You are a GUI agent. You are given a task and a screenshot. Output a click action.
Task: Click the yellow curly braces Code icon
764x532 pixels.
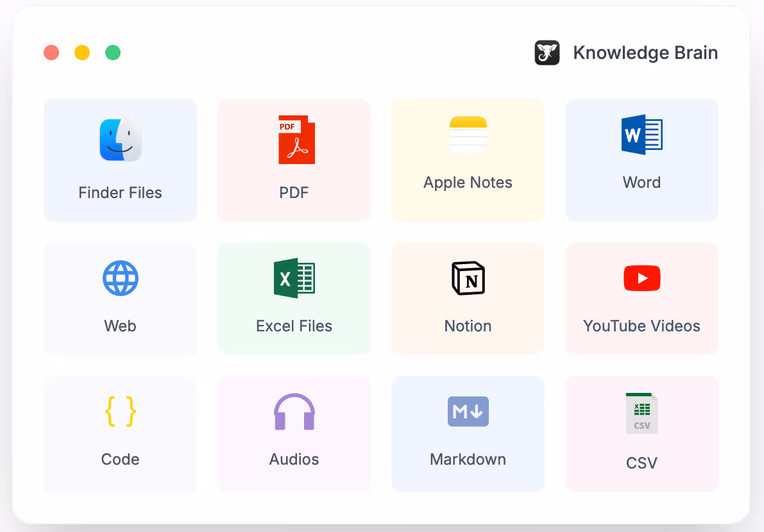(121, 411)
